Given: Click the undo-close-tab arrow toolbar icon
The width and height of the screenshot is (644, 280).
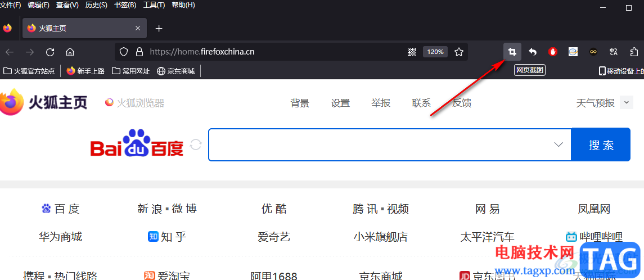Looking at the screenshot, I should (x=533, y=52).
